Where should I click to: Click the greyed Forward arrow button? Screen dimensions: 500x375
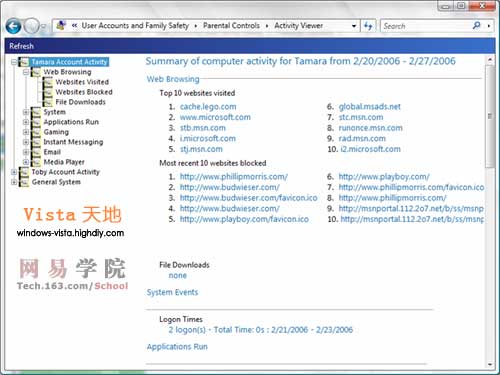tap(32, 26)
